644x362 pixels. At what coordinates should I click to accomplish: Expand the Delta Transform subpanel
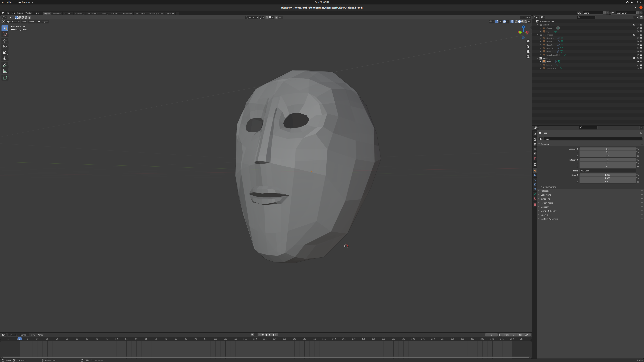click(550, 187)
